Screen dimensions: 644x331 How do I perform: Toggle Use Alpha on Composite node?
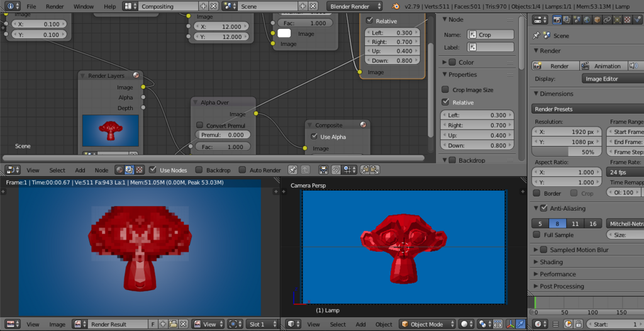click(314, 137)
